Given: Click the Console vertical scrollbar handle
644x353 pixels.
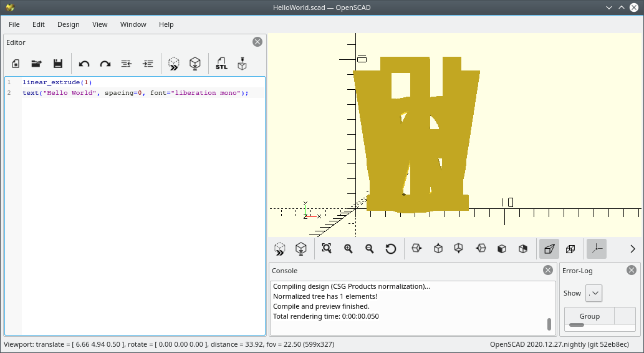Looking at the screenshot, I should pyautogui.click(x=549, y=324).
